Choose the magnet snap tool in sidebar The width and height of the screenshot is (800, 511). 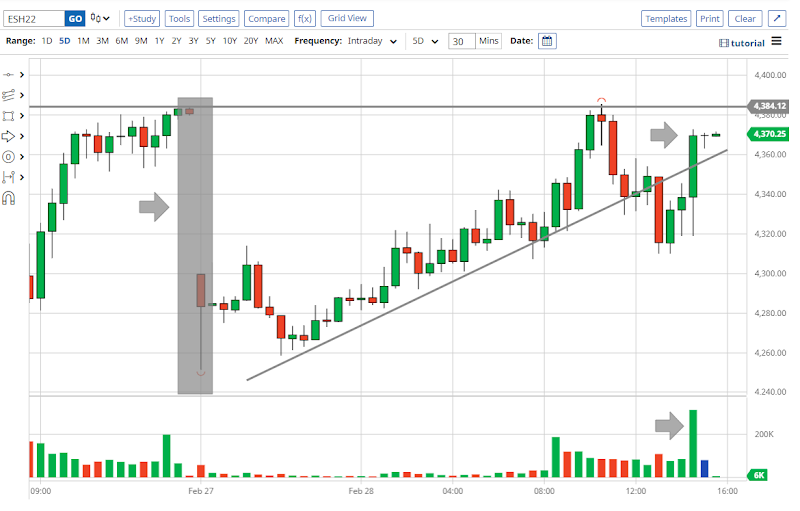pyautogui.click(x=9, y=198)
